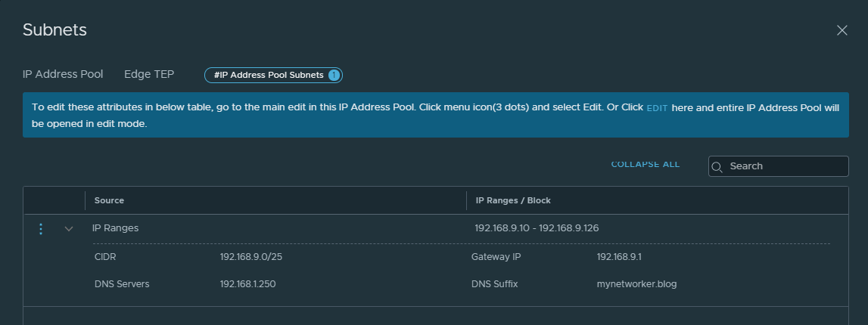Click the Edge TEP pool name
Screen dimensions: 868x325
(x=149, y=74)
